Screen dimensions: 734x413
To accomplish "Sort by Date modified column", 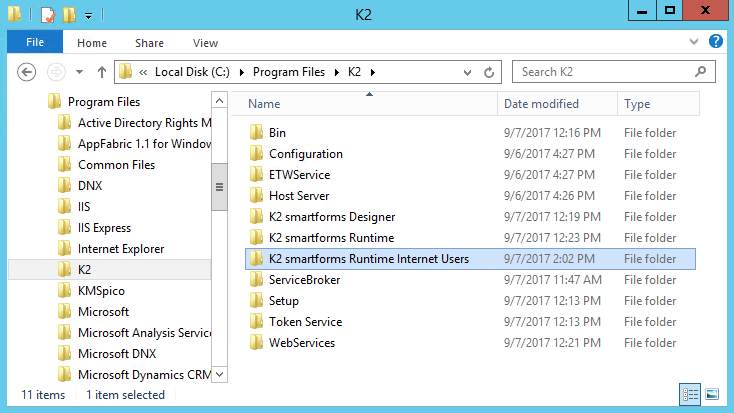I will tap(542, 104).
